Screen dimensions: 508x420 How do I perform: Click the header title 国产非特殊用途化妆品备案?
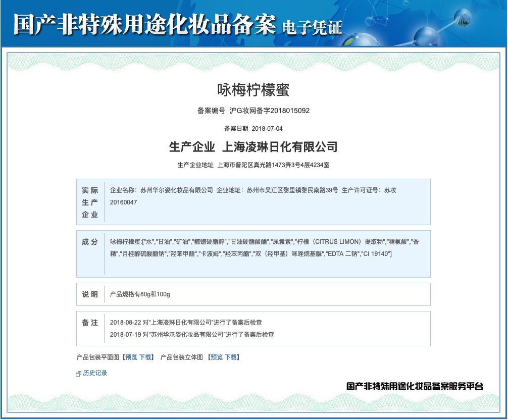click(x=144, y=24)
